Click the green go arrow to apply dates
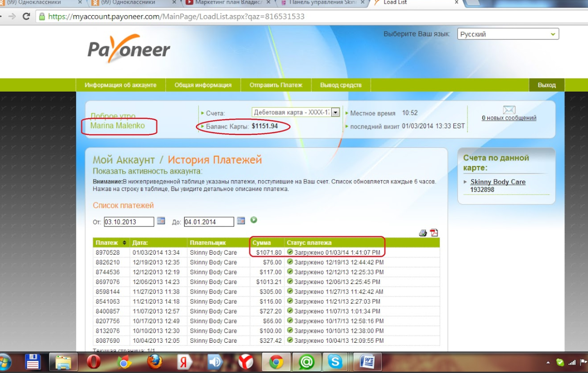 254,220
